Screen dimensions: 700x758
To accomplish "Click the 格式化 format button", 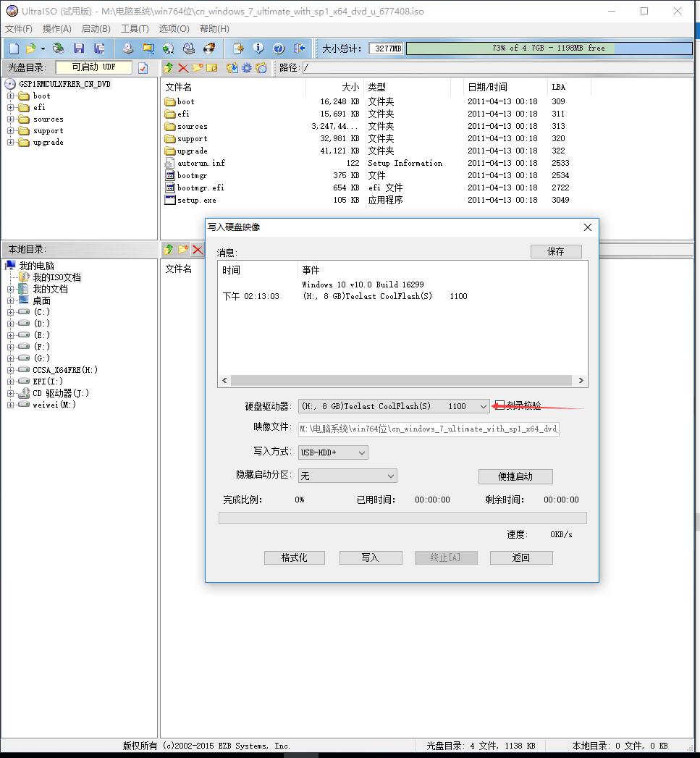I will (294, 557).
